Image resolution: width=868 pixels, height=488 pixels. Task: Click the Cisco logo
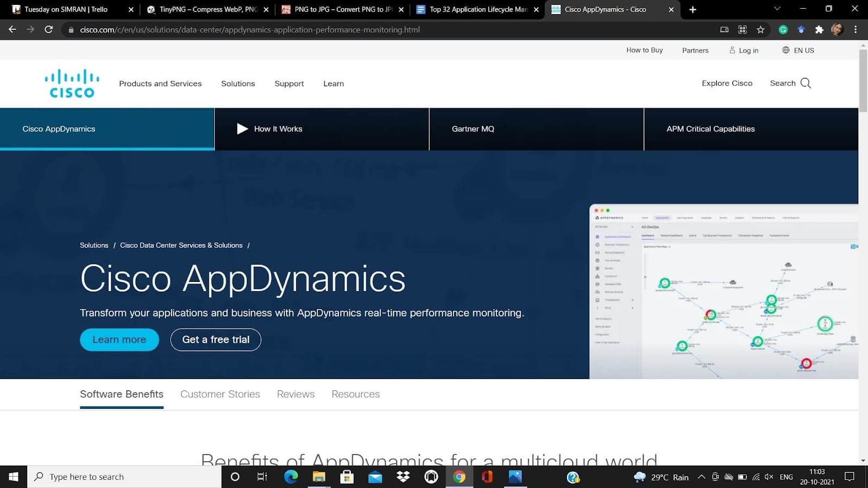click(x=72, y=84)
